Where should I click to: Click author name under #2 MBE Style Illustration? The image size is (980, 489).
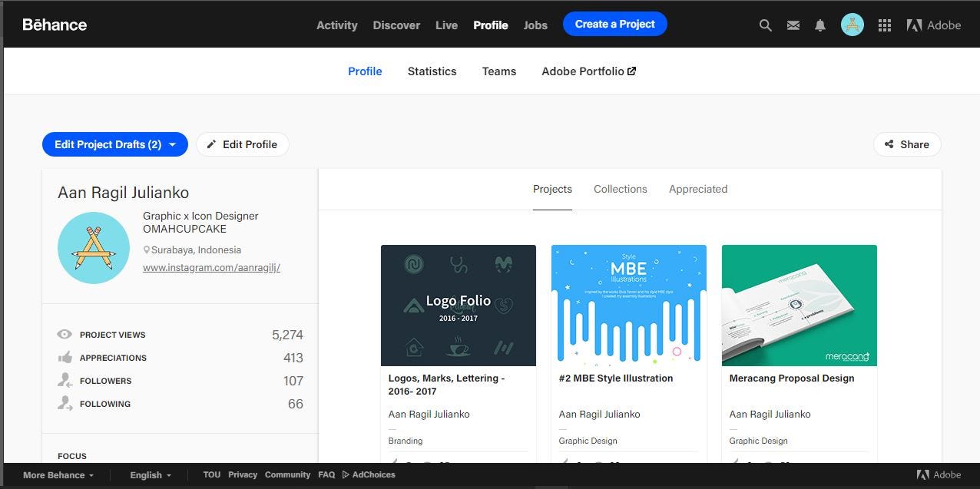pos(600,415)
